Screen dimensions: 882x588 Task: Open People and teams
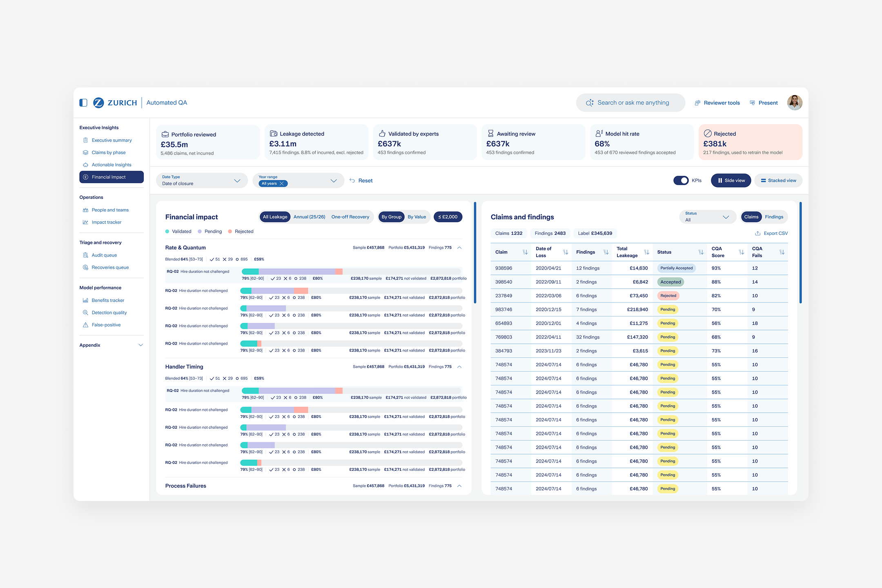tap(110, 210)
